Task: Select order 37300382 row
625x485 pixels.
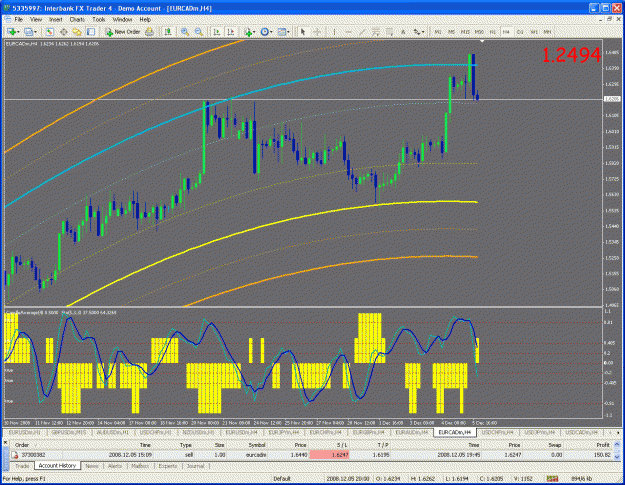Action: (x=312, y=455)
